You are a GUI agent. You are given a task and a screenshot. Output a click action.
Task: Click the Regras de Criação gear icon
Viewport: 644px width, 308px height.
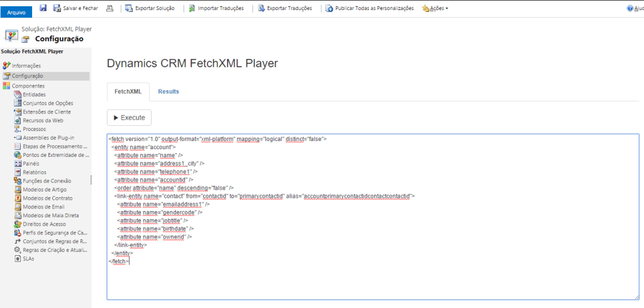click(x=18, y=250)
